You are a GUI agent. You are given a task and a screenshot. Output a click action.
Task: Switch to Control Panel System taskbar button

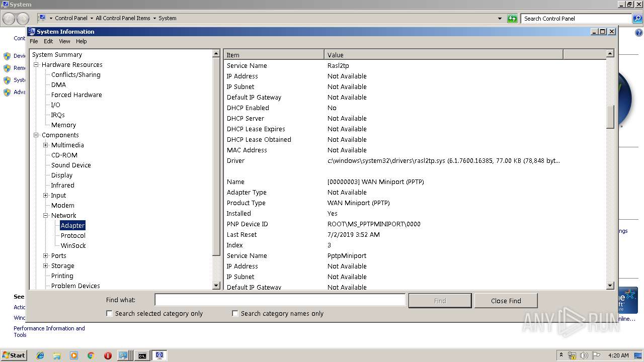pos(124,355)
